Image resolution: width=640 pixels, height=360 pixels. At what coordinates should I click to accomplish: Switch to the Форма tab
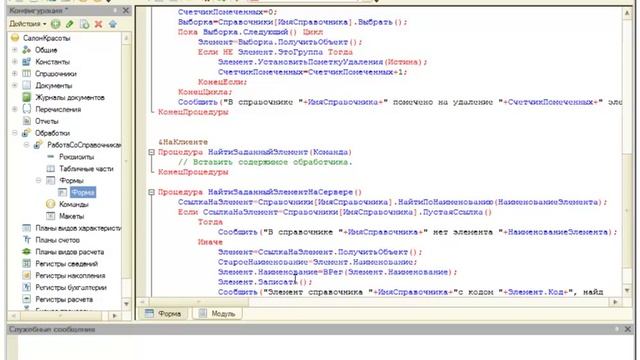[x=163, y=313]
